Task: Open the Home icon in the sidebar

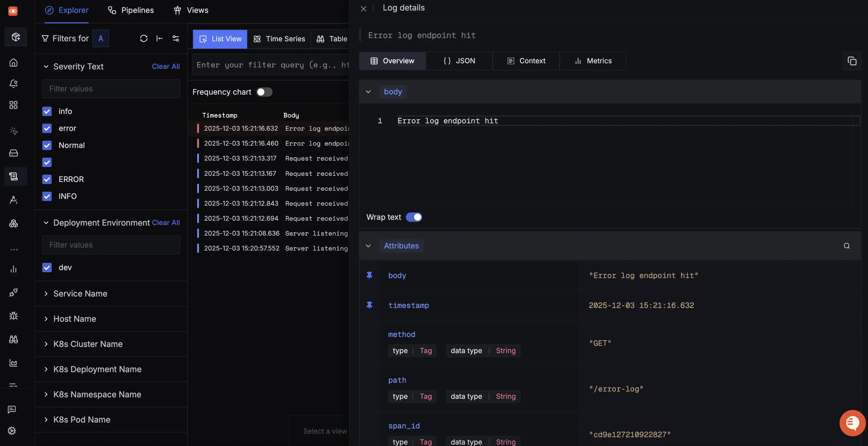Action: tap(13, 62)
